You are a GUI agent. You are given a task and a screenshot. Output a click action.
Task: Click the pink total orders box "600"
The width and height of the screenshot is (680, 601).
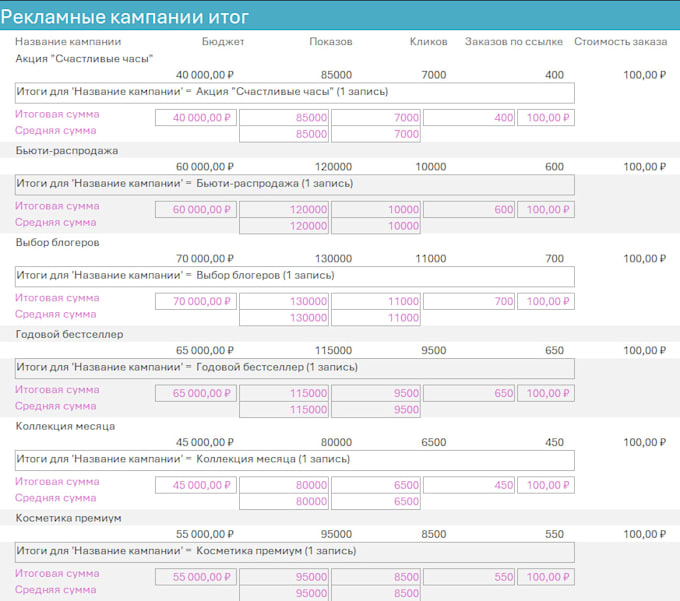[x=469, y=209]
